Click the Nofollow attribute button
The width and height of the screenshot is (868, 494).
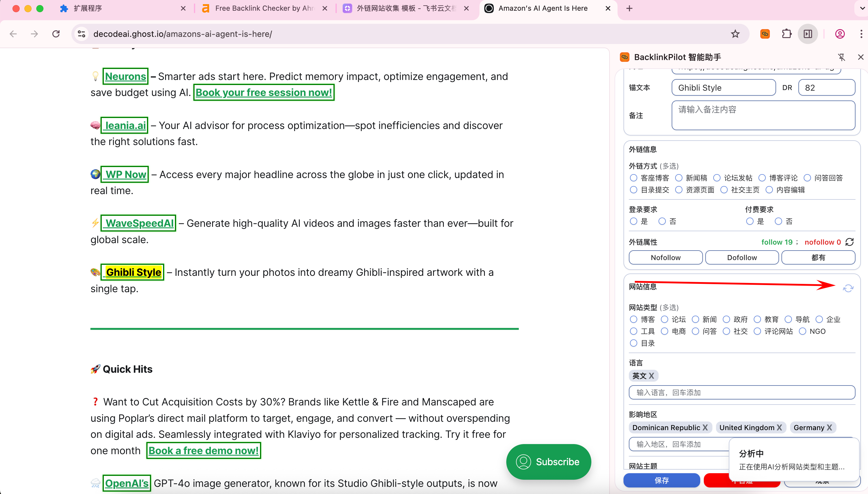665,257
